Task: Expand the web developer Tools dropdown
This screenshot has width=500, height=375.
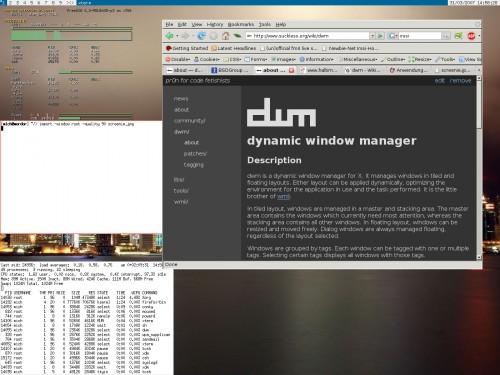Action: coord(445,59)
